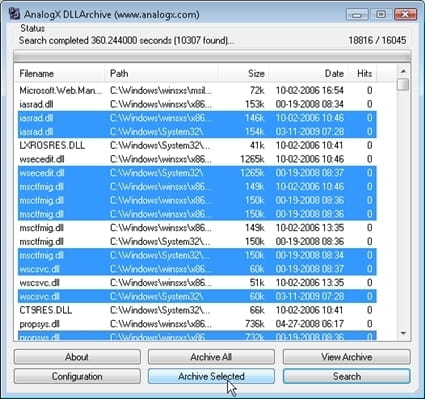
Task: Sort list by Filename column header
Action: pyautogui.click(x=60, y=73)
